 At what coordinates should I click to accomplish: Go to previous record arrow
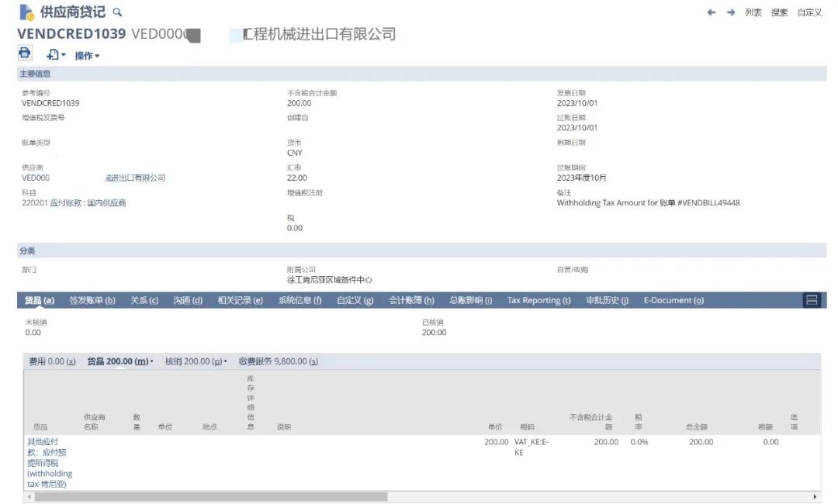(712, 12)
